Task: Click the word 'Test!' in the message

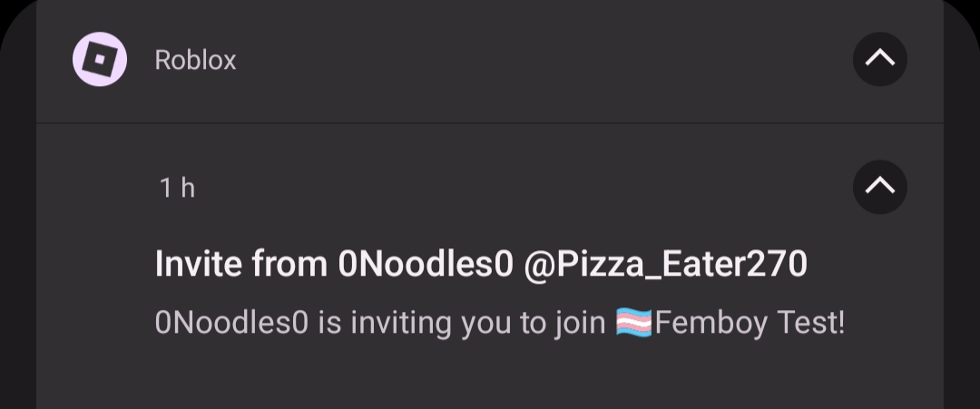Action: click(810, 323)
